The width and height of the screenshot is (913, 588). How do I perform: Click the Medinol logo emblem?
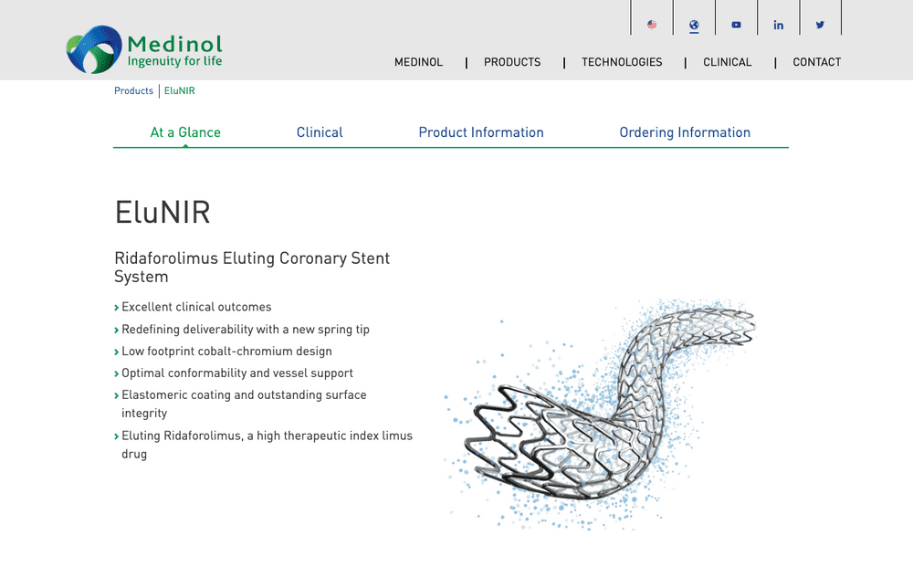click(x=94, y=49)
